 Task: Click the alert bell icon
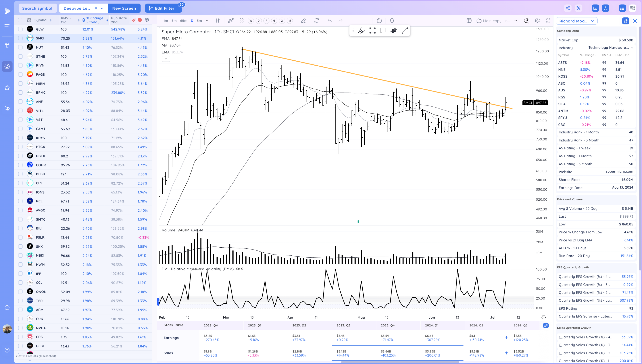coord(392,21)
